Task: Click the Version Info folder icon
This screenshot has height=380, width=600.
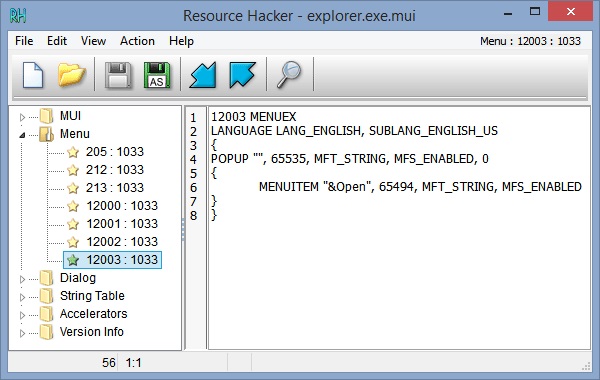Action: [x=47, y=332]
